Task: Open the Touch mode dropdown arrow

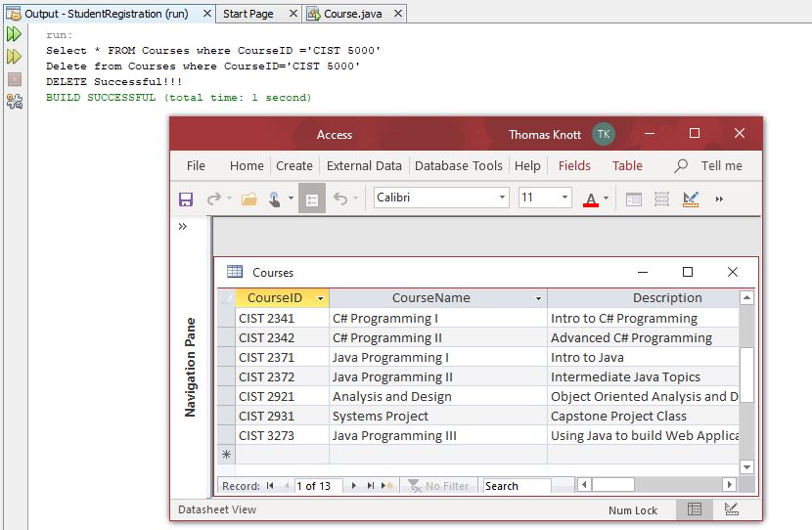Action: click(291, 198)
